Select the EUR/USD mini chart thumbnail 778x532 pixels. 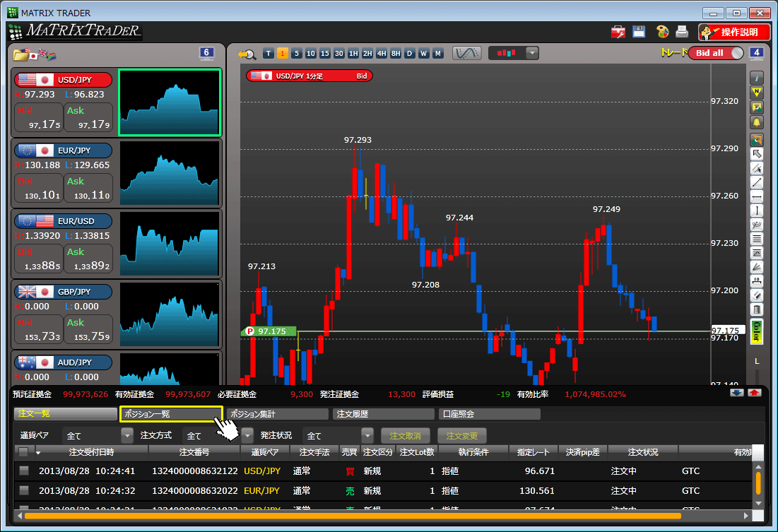coord(170,244)
